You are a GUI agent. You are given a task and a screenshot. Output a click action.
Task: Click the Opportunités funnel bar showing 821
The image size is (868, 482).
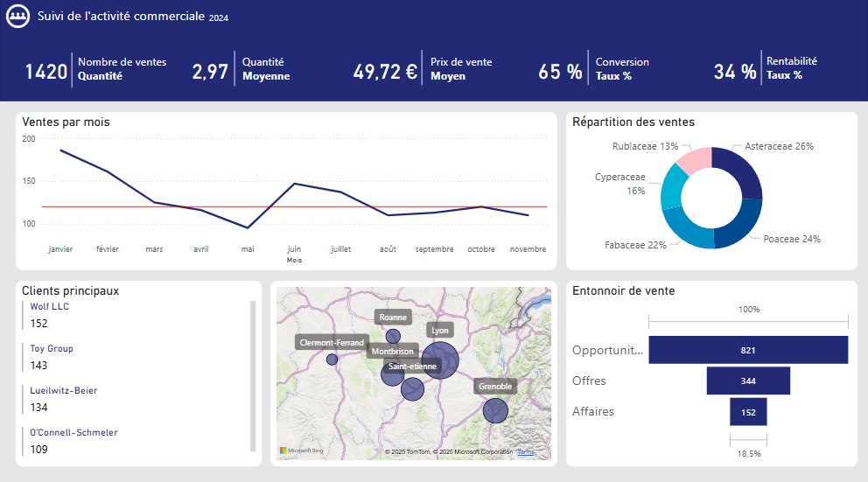pyautogui.click(x=747, y=350)
